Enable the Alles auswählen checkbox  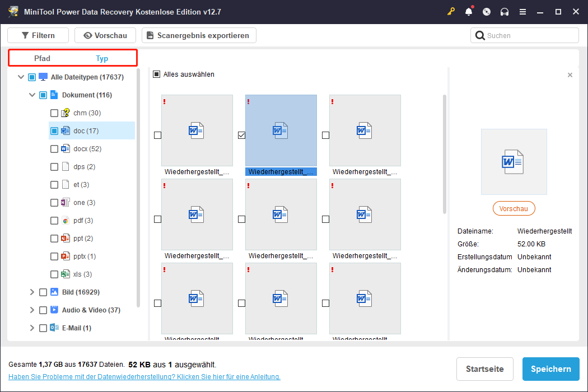click(x=157, y=73)
